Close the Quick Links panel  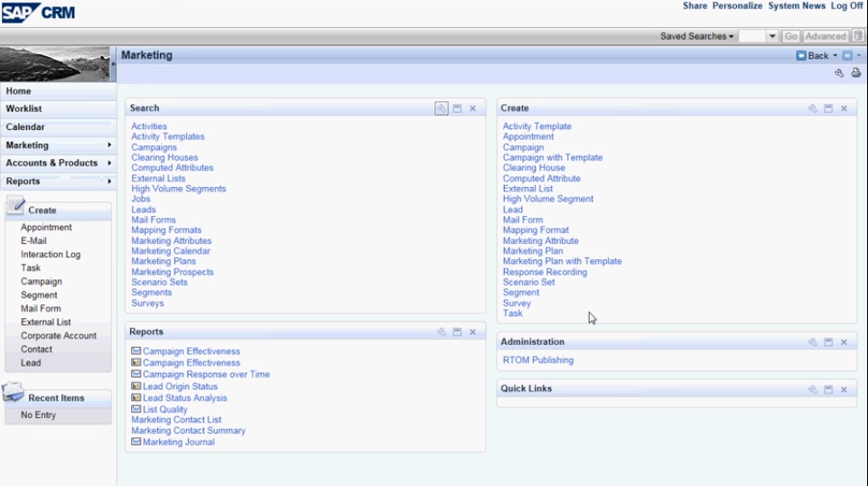point(844,389)
